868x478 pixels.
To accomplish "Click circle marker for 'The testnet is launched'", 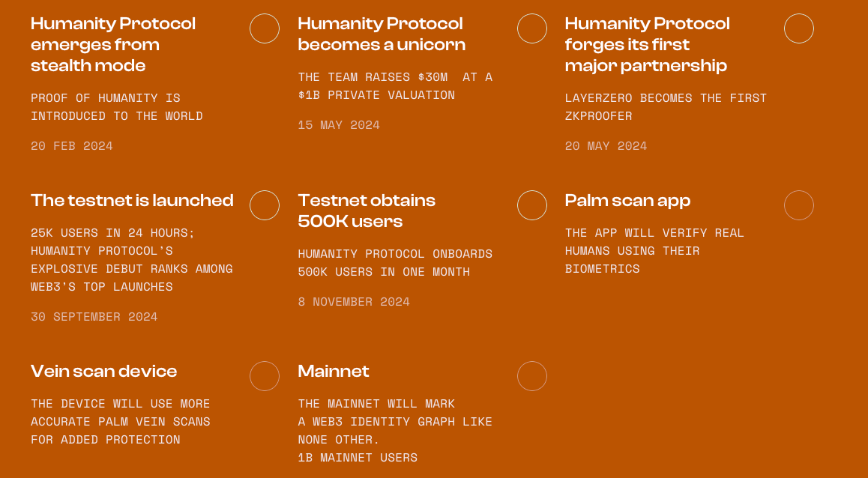I will (265, 205).
